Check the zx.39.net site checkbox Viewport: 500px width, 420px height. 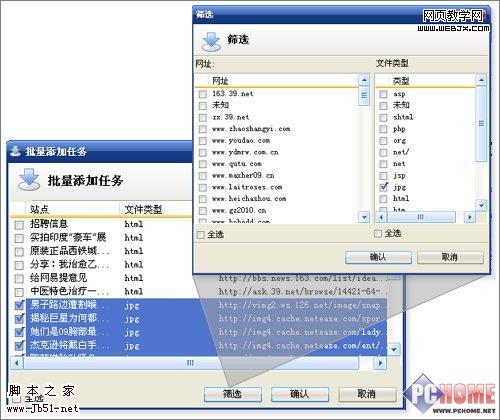pos(202,117)
